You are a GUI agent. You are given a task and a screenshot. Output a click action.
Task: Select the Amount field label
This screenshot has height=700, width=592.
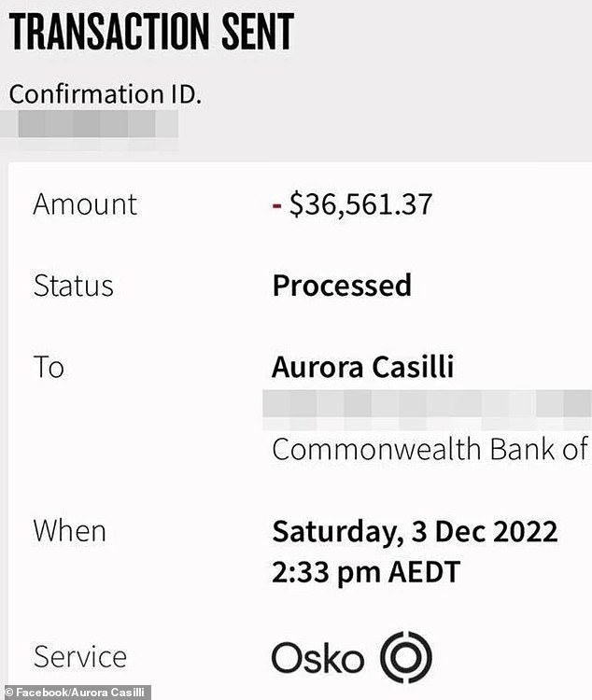point(85,204)
